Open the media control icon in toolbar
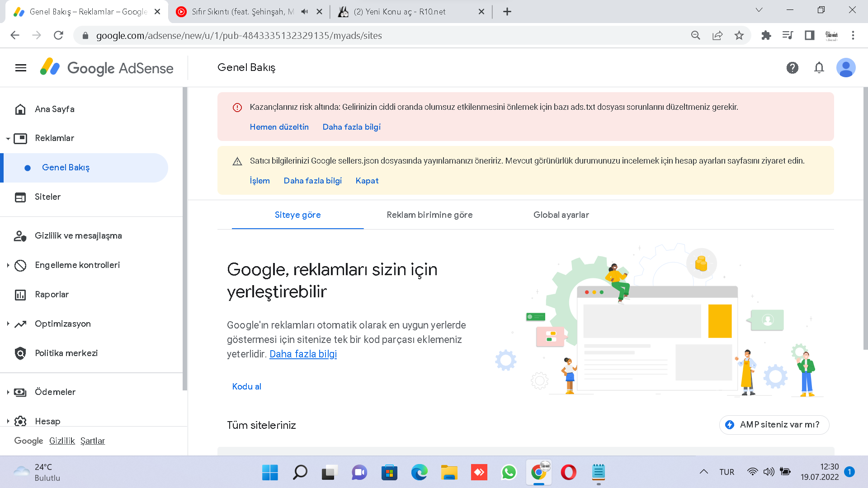The image size is (868, 488). coord(788,35)
